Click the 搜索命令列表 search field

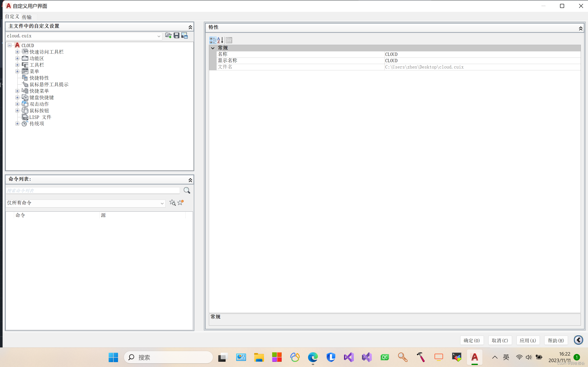(x=92, y=191)
